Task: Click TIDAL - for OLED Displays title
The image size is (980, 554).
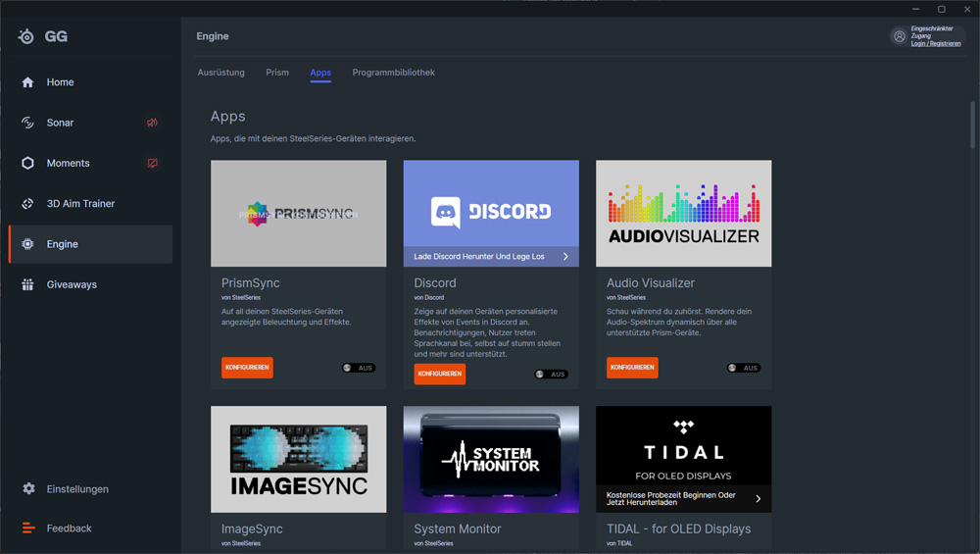Action: (679, 529)
